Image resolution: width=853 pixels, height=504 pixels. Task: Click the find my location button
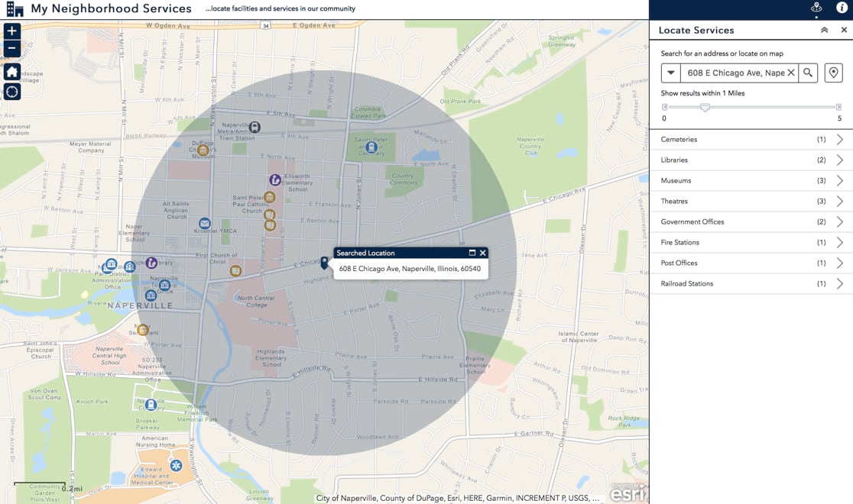12,92
